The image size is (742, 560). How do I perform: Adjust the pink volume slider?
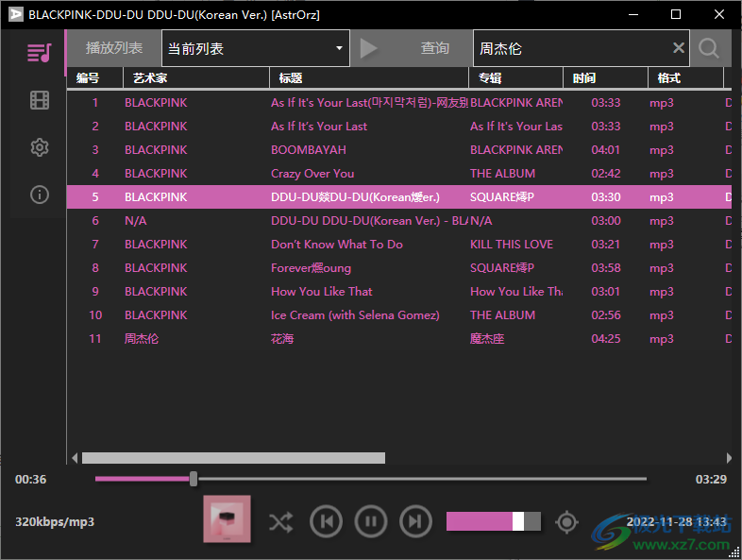tap(494, 521)
